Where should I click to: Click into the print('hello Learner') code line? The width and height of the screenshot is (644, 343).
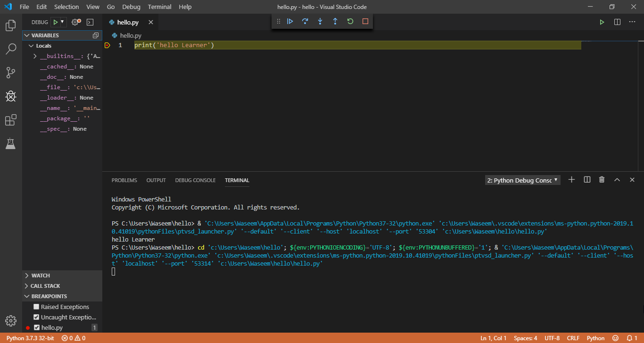click(174, 45)
